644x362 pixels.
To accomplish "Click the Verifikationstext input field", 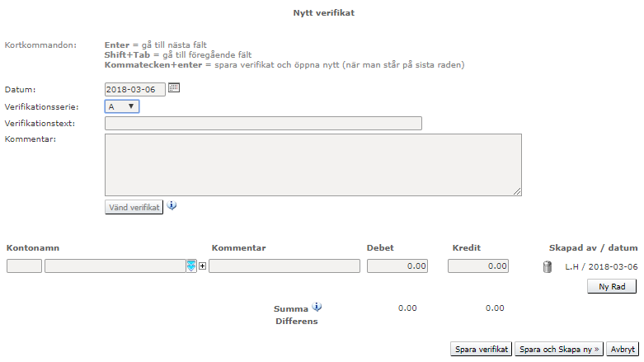I will (263, 124).
